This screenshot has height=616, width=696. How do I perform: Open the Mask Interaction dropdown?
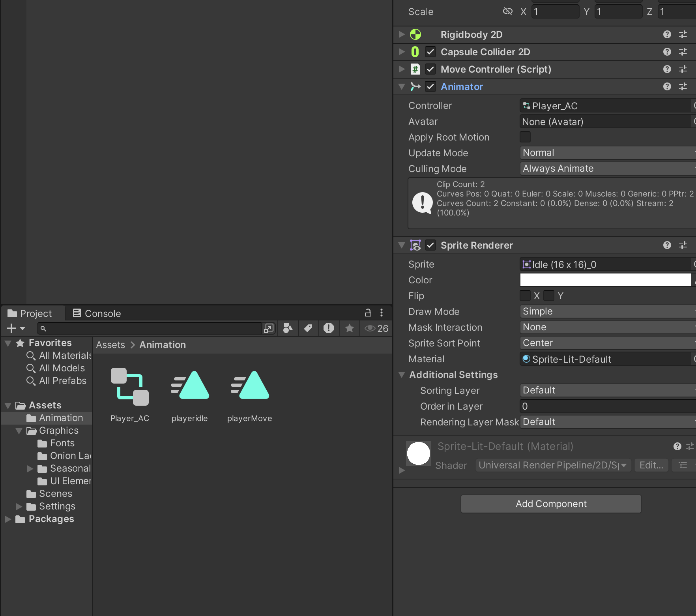[x=608, y=327]
